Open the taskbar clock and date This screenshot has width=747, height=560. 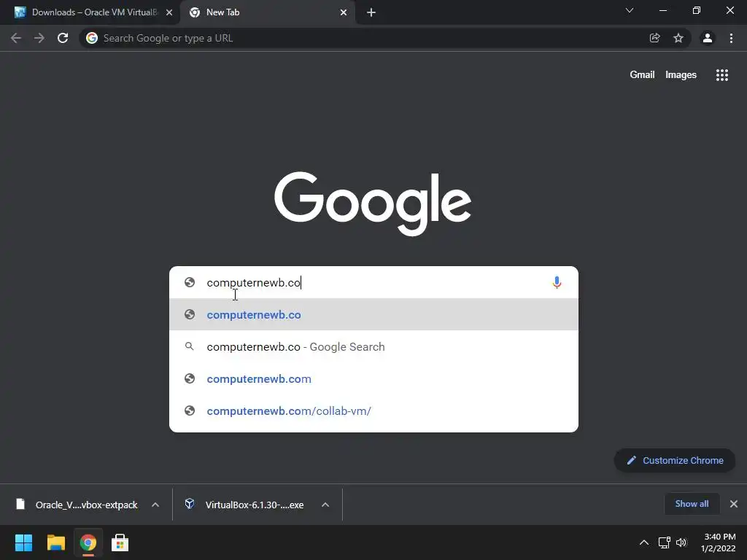[x=719, y=542]
